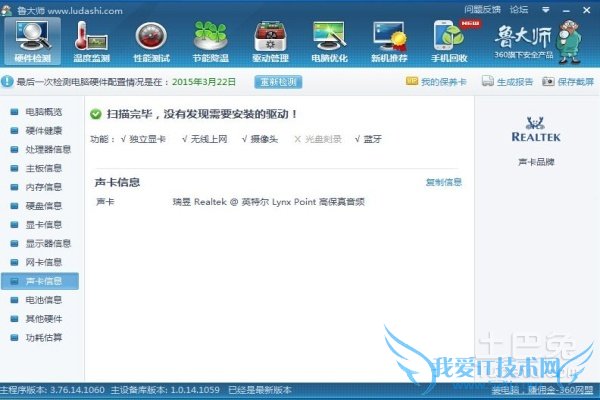The height and width of the screenshot is (400, 600).
Task: Open the 性能测试 gauge icon
Action: pyautogui.click(x=151, y=41)
